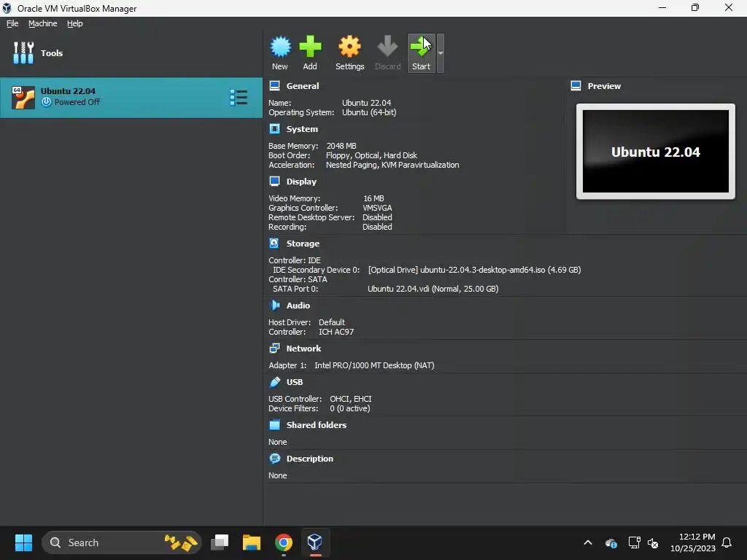Click the Intel PRO/1000 MT Desktop adapter text
Screen dimensions: 747x560
374,365
